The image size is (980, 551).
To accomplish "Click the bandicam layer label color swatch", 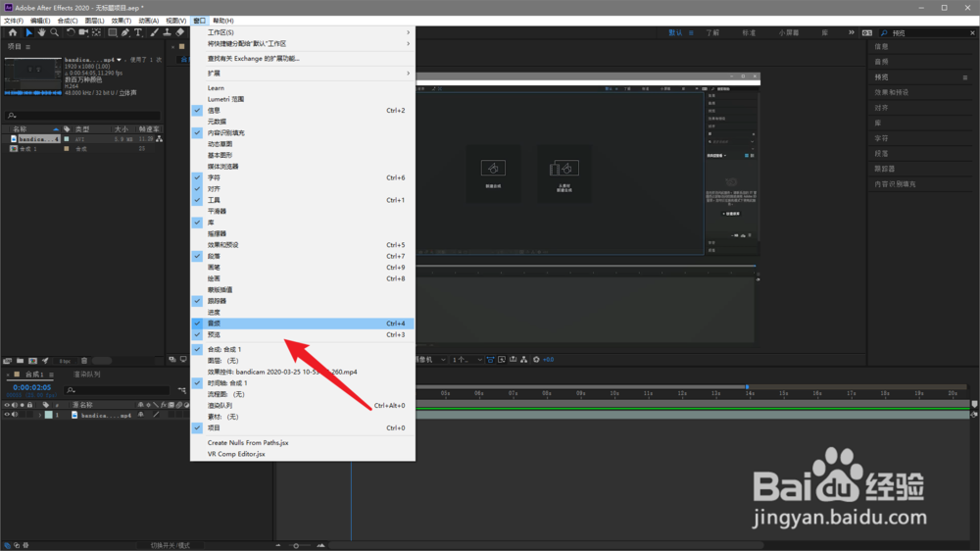I will coord(49,416).
